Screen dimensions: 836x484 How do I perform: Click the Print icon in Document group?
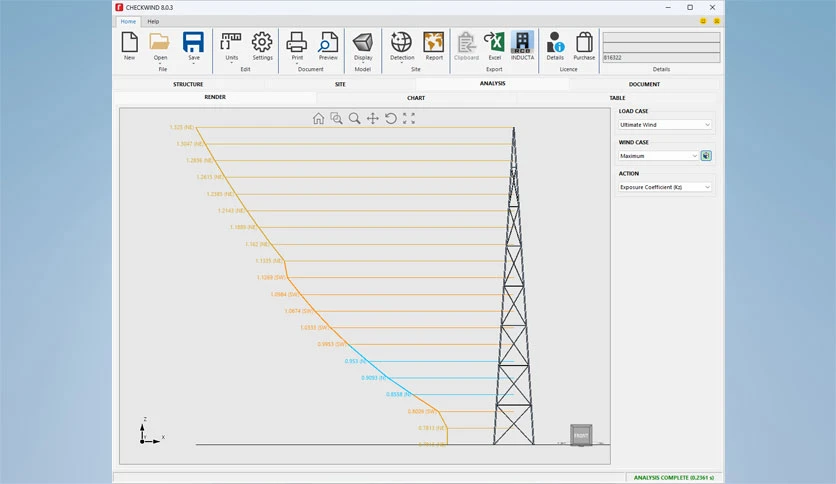pyautogui.click(x=297, y=45)
